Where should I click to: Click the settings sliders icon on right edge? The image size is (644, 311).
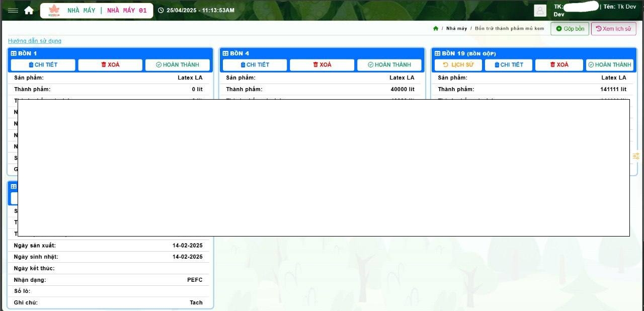(636, 157)
